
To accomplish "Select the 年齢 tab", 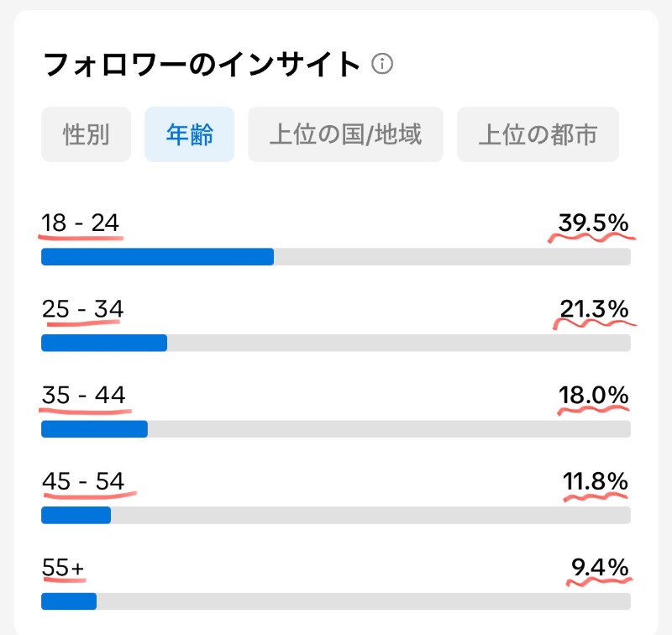I will click(x=190, y=134).
